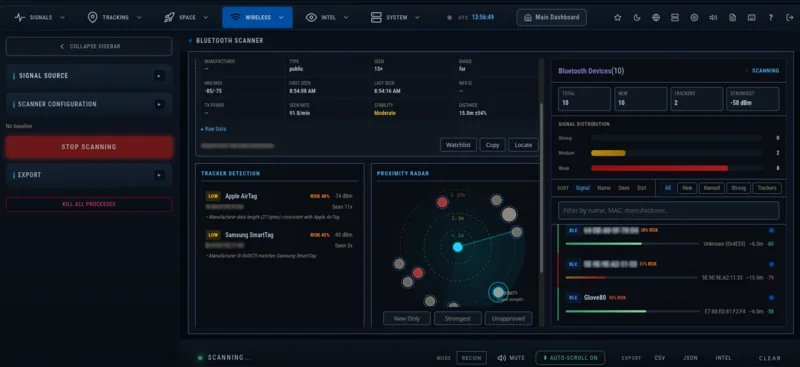The image size is (800, 367).
Task: Click the globe icon in top bar
Action: (656, 17)
